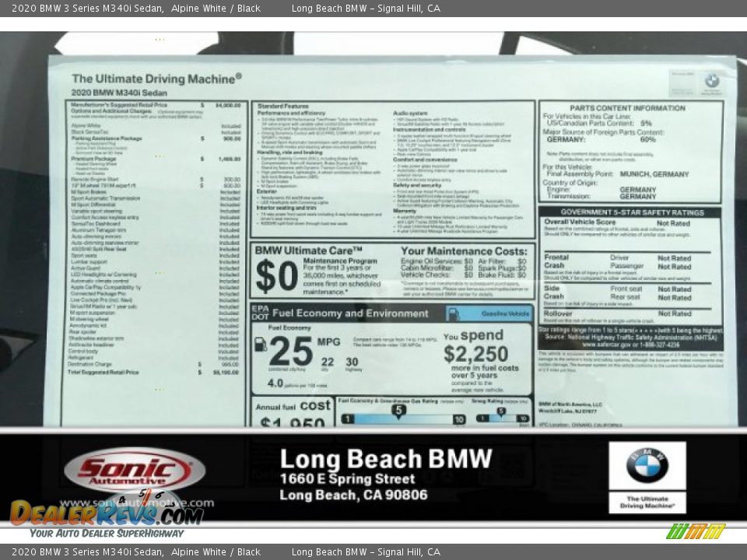Click 'Your Maintenance Costs:' heading

(x=464, y=251)
